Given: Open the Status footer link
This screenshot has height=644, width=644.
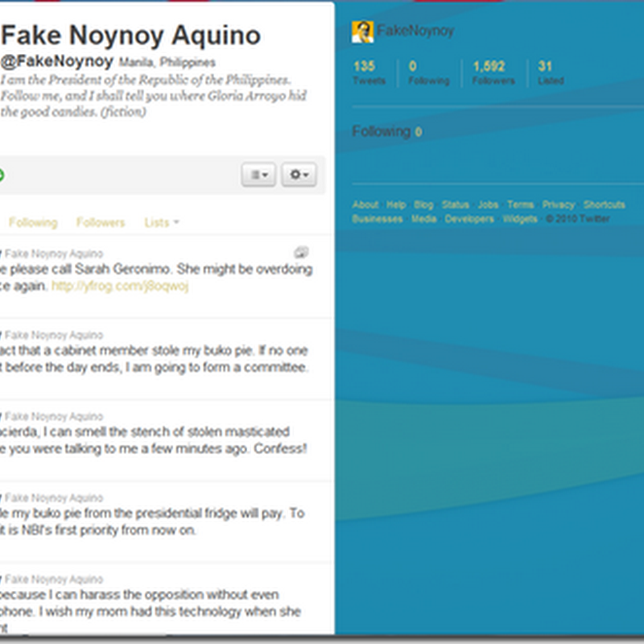Looking at the screenshot, I should [x=455, y=204].
